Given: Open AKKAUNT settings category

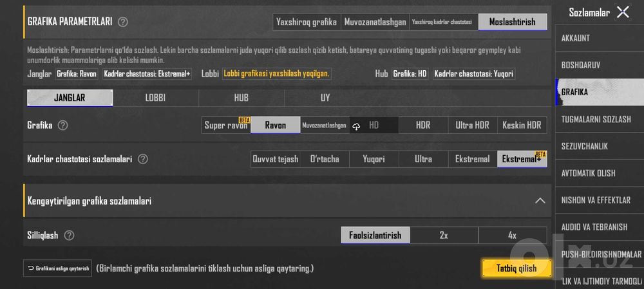Looking at the screenshot, I should (600, 38).
